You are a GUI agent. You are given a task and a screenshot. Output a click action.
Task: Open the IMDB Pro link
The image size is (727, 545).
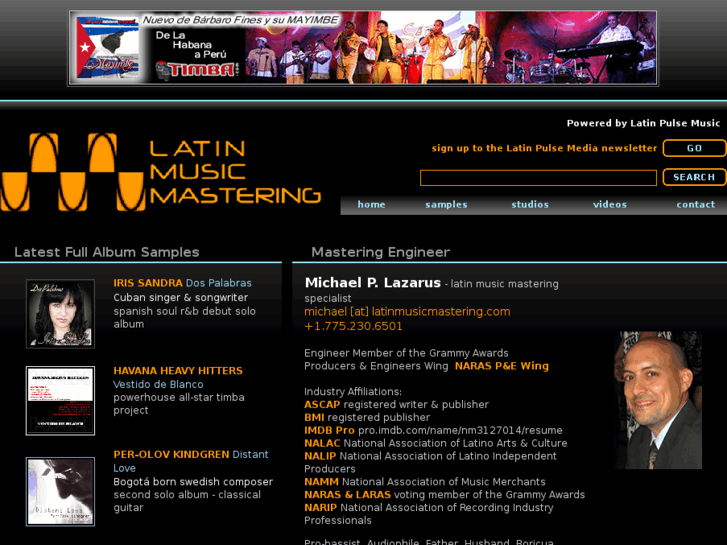329,430
